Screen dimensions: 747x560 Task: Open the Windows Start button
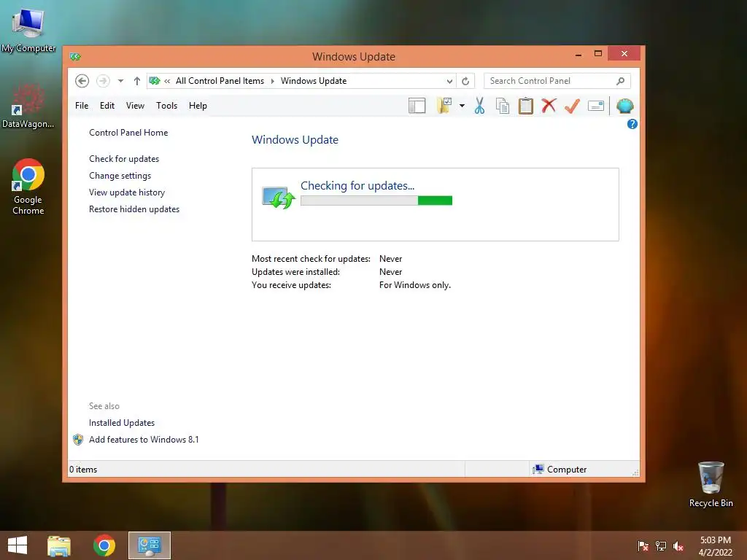tap(18, 545)
